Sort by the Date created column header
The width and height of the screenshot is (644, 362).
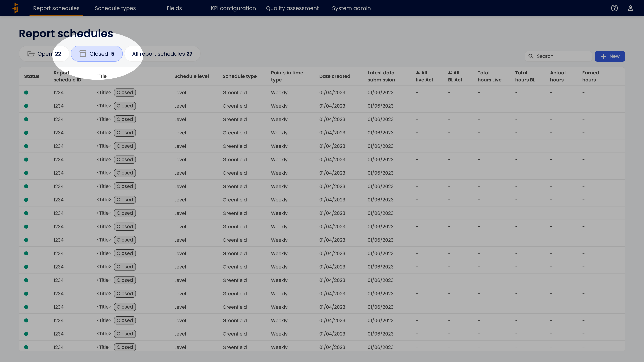coord(335,76)
